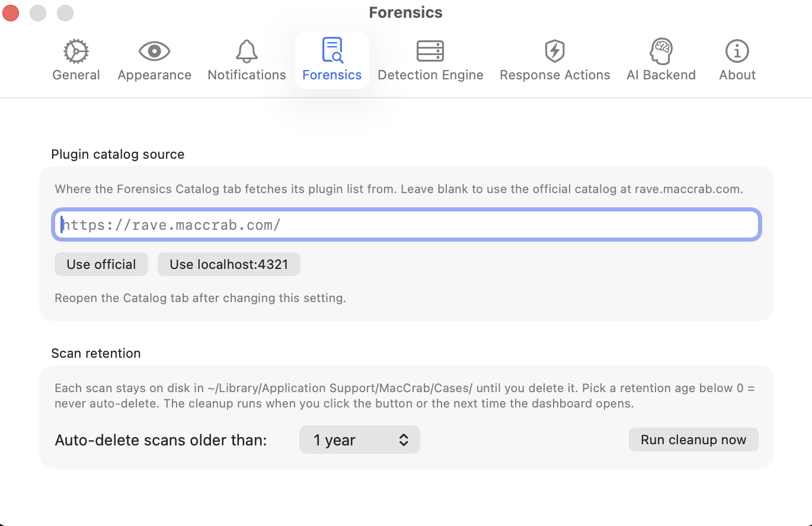The height and width of the screenshot is (526, 812).
Task: Click the Forensics window title
Action: pos(406,12)
